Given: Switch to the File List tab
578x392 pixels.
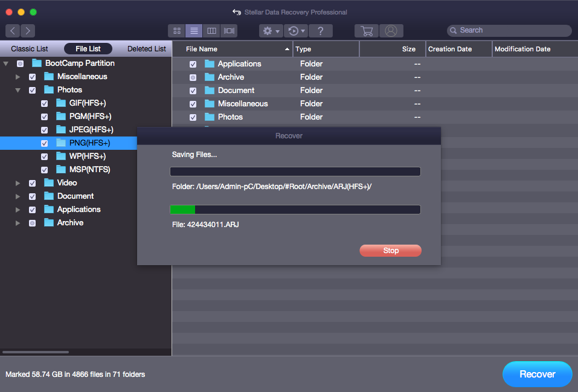Looking at the screenshot, I should coord(88,49).
